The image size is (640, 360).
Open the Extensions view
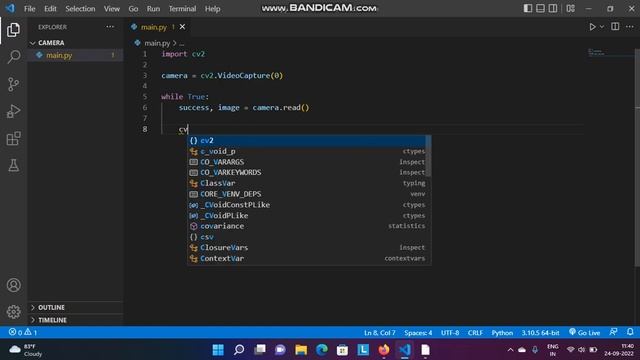coord(13,138)
